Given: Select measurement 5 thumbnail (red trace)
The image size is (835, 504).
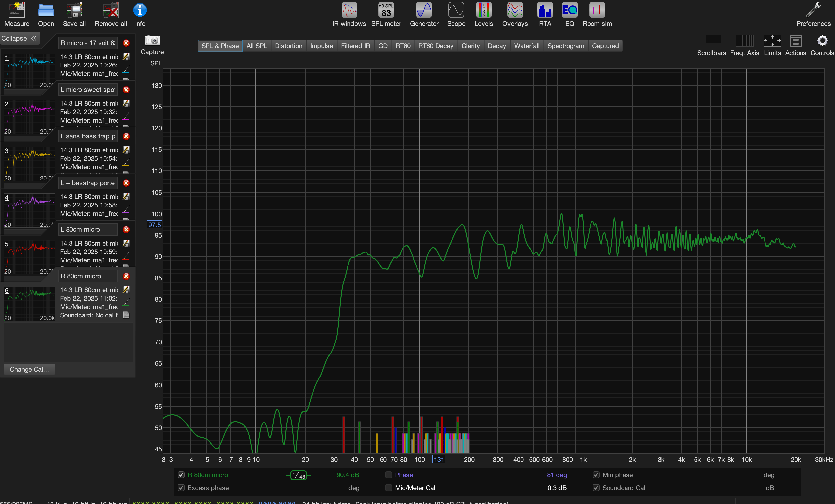Looking at the screenshot, I should pyautogui.click(x=30, y=257).
